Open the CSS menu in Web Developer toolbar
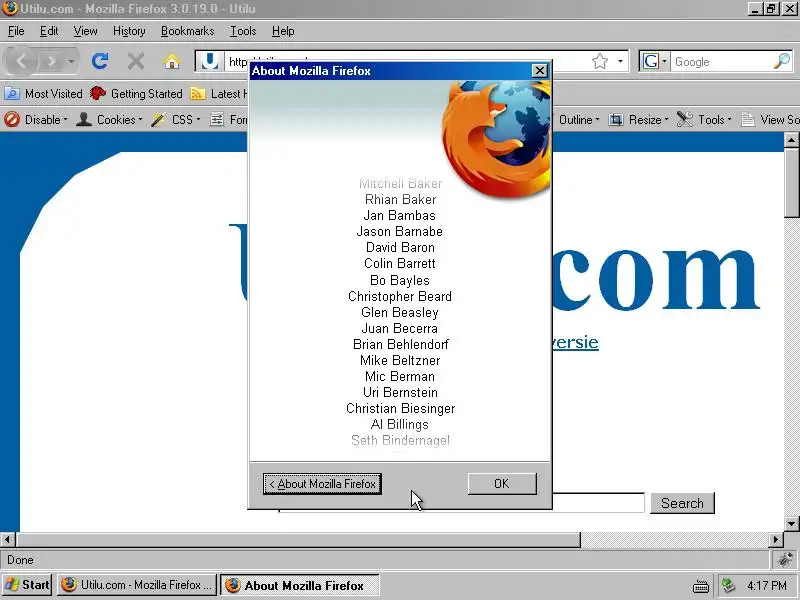Image resolution: width=800 pixels, height=600 pixels. [176, 119]
